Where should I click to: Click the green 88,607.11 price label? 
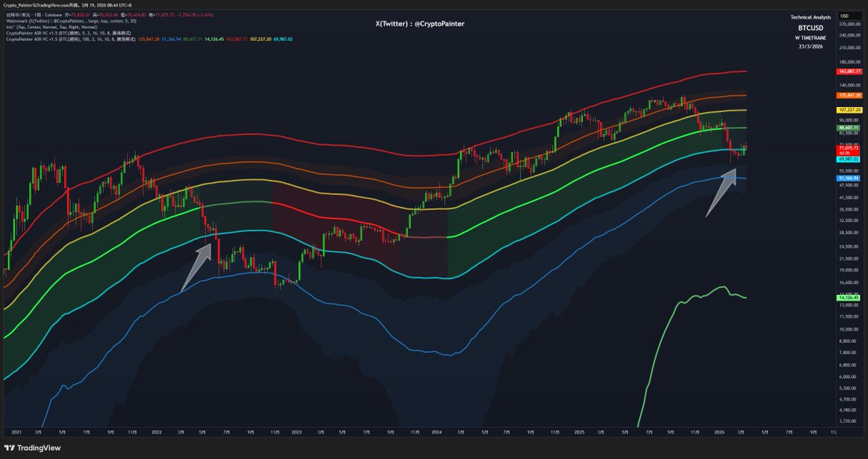(x=849, y=127)
